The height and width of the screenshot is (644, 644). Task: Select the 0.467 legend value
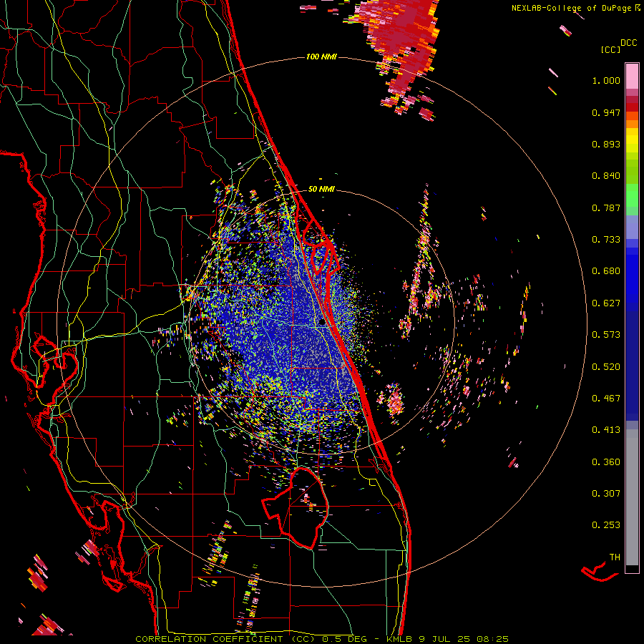click(x=606, y=399)
